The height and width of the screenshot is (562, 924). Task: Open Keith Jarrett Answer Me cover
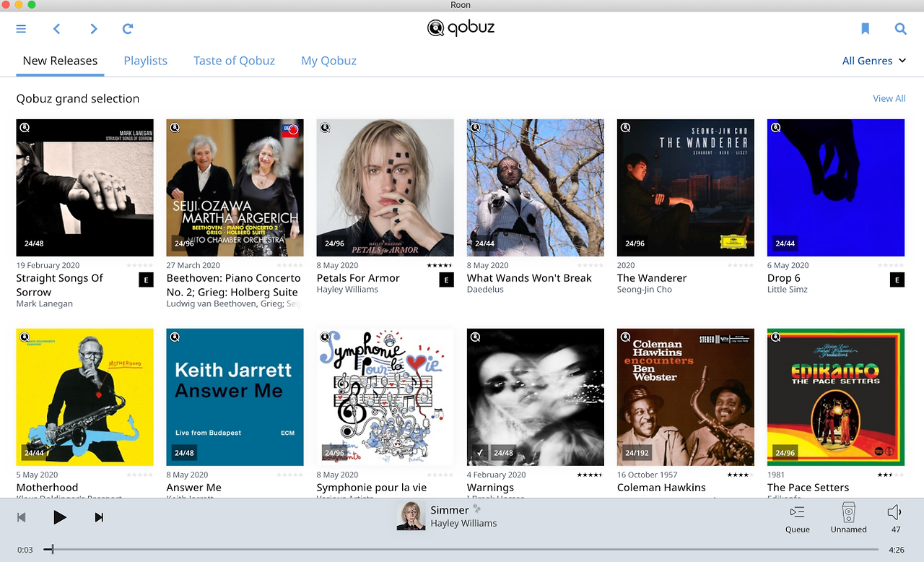tap(235, 397)
